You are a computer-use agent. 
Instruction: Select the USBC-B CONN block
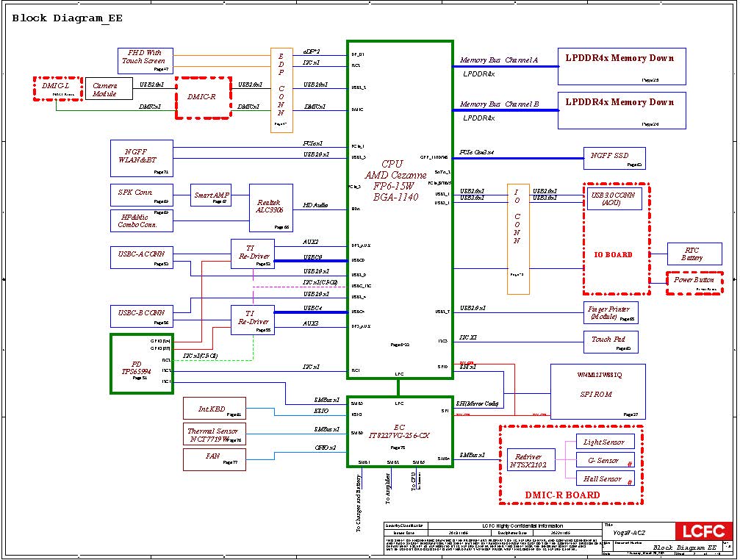[x=142, y=316]
